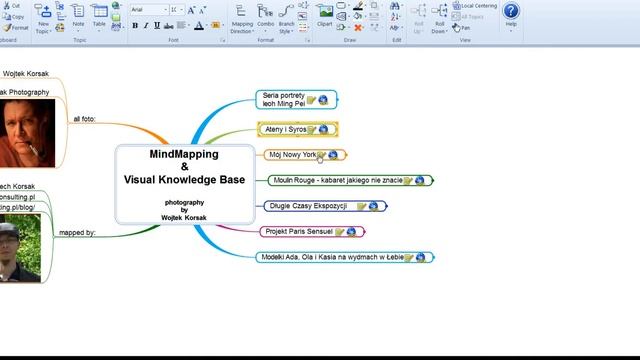
Task: Click the rounded rectangle shape icon in Draw
Action: point(341,5)
